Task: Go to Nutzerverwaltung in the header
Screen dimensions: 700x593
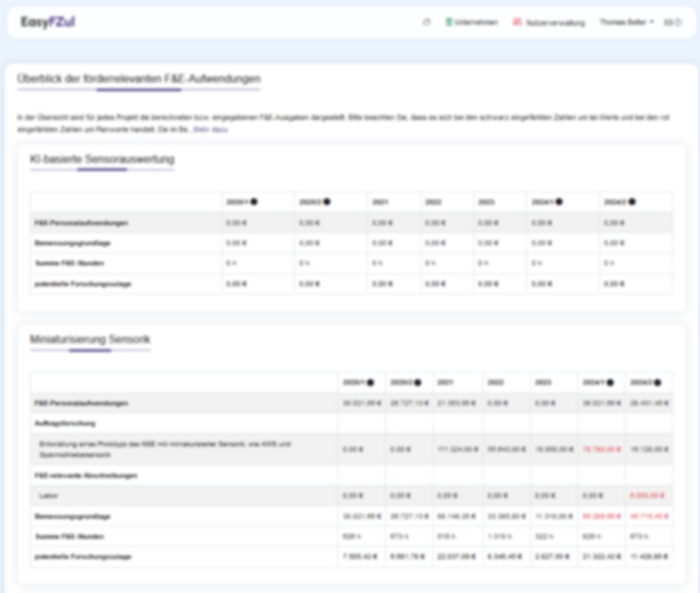Action: pyautogui.click(x=549, y=22)
